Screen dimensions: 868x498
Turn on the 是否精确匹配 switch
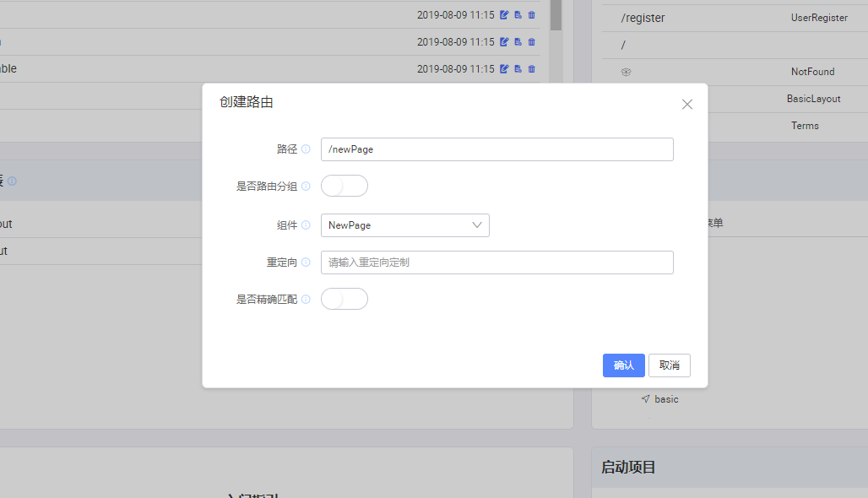pyautogui.click(x=344, y=299)
